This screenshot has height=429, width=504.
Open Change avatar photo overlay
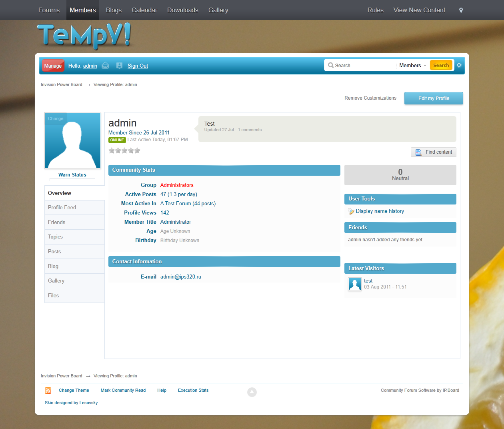[x=56, y=119]
